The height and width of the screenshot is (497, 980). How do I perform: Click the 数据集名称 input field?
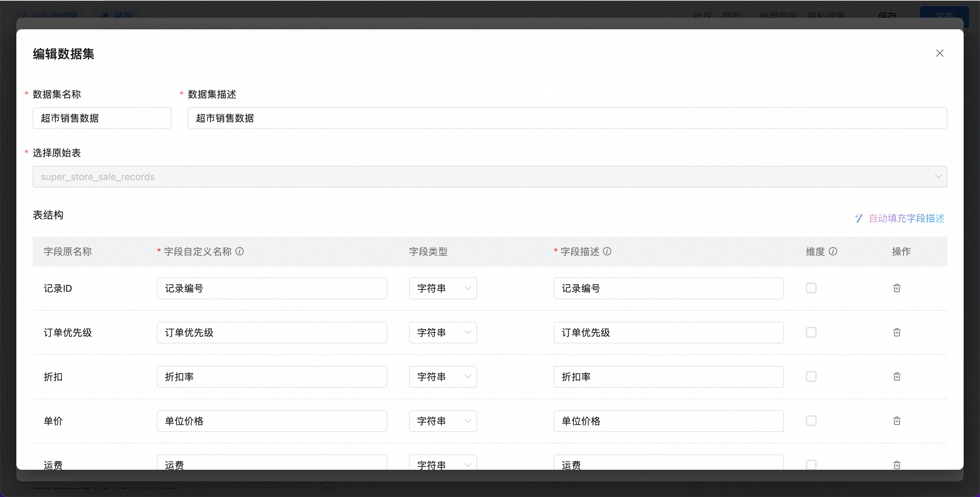pos(102,118)
